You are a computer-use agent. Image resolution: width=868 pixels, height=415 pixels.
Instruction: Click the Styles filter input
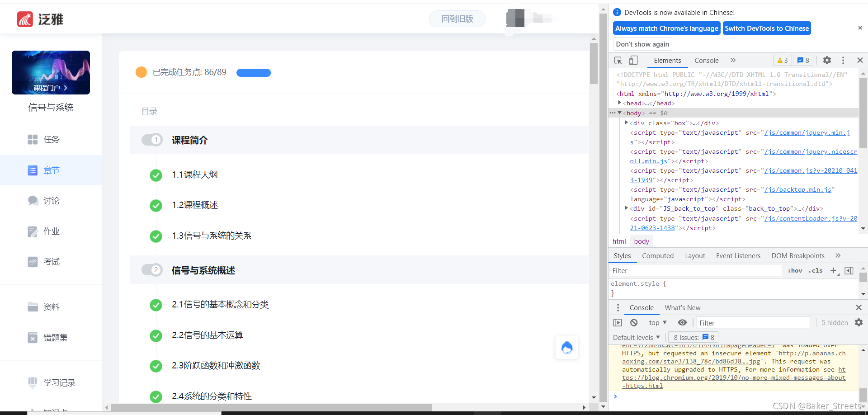click(x=696, y=270)
